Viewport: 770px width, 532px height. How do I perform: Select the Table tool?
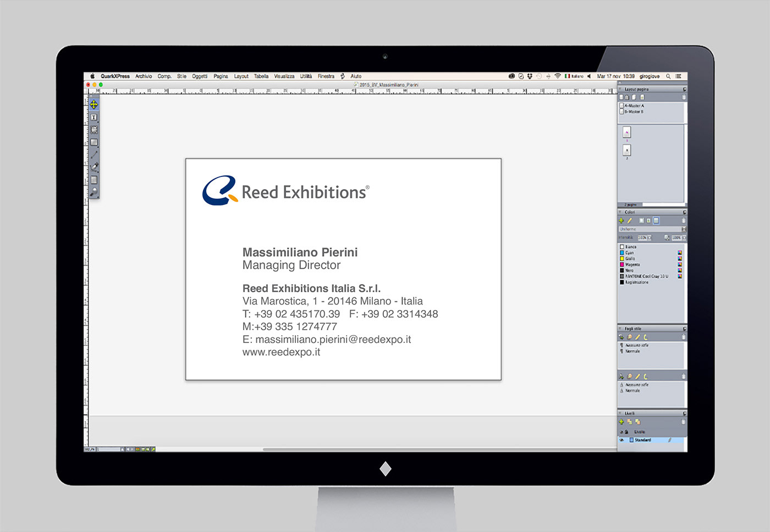pos(94,180)
